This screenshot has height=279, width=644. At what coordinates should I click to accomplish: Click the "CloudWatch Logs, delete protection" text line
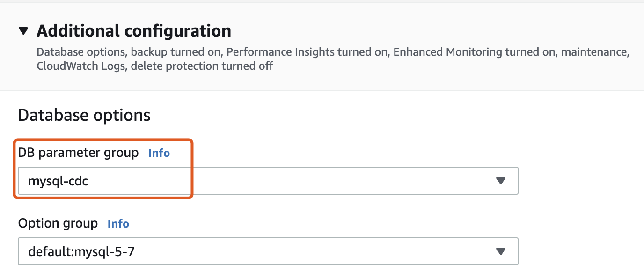coord(155,66)
